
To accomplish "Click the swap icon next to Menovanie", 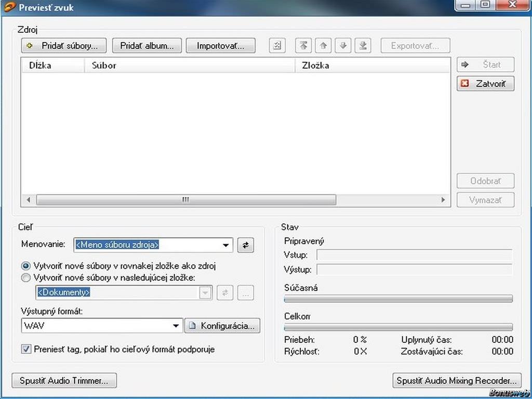I will 246,245.
